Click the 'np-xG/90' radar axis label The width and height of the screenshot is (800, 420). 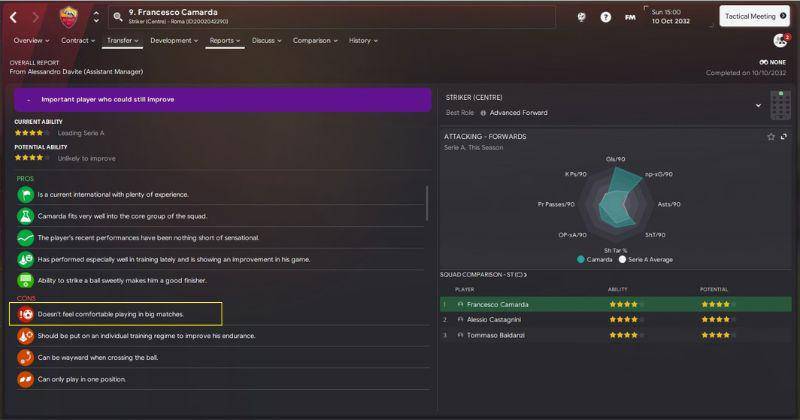659,174
